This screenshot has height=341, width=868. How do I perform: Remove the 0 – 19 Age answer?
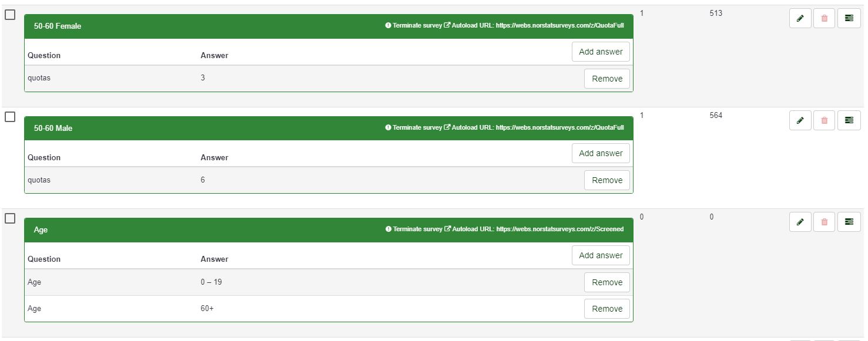tap(606, 282)
